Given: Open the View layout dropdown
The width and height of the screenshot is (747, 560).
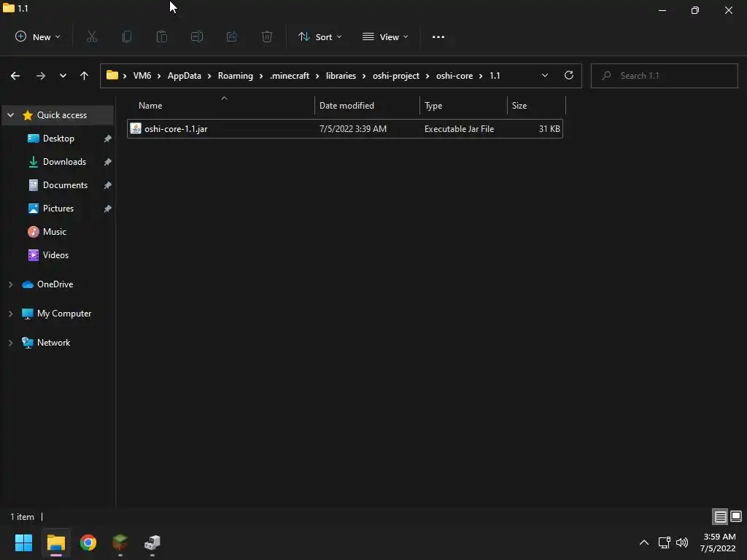Looking at the screenshot, I should (385, 36).
